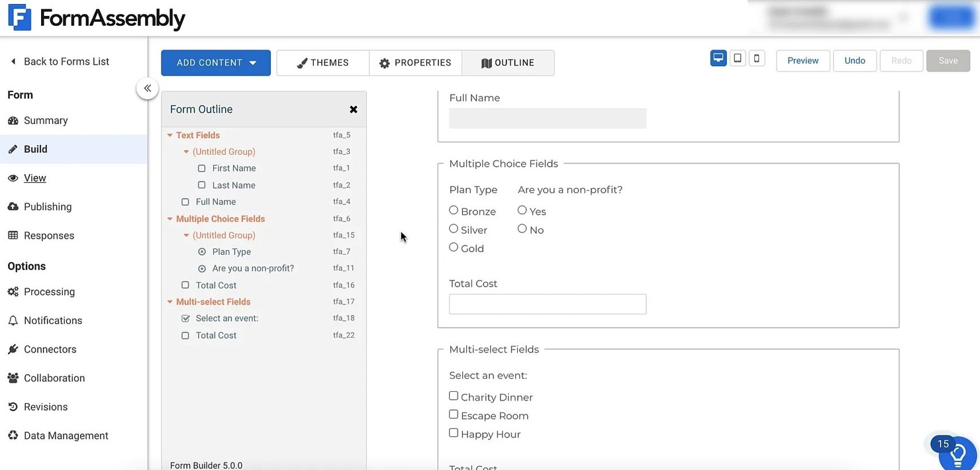Image resolution: width=980 pixels, height=470 pixels.
Task: Open the ADD CONTENT dropdown
Action: point(215,62)
